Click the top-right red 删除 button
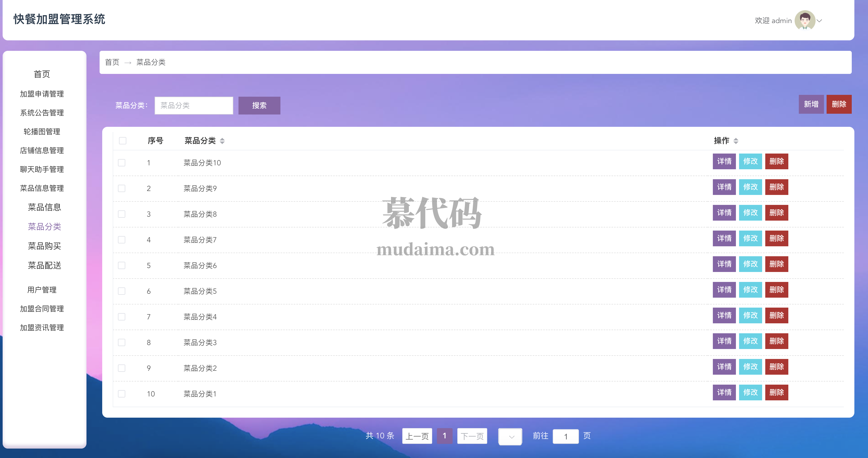The image size is (868, 458). pyautogui.click(x=839, y=104)
